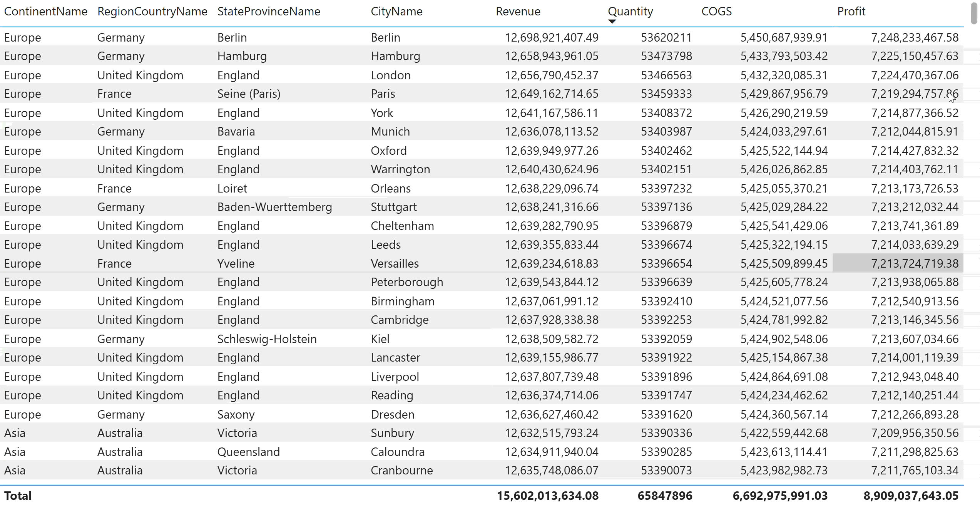Select the Dresden city cell
980x506 pixels.
point(393,414)
